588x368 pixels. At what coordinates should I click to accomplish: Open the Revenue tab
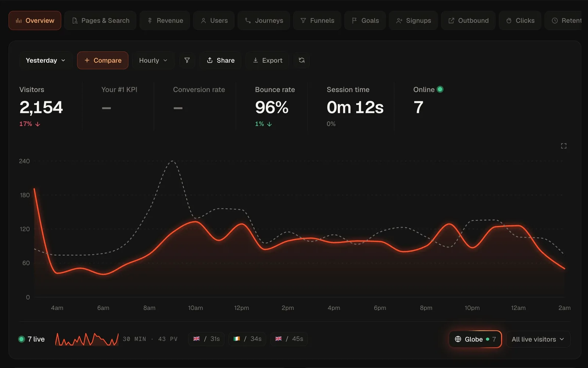click(x=165, y=21)
